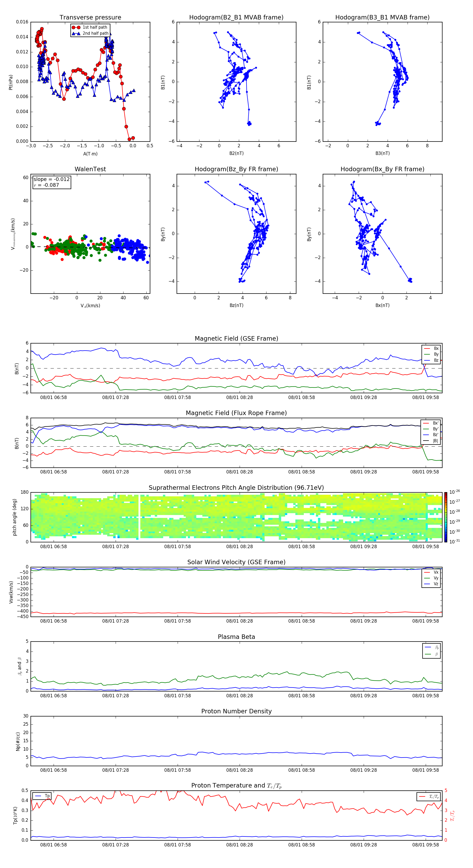This screenshot has height=868, width=473.
Task: Click the 'B2(nT)' x-axis label
Action: tap(236, 153)
